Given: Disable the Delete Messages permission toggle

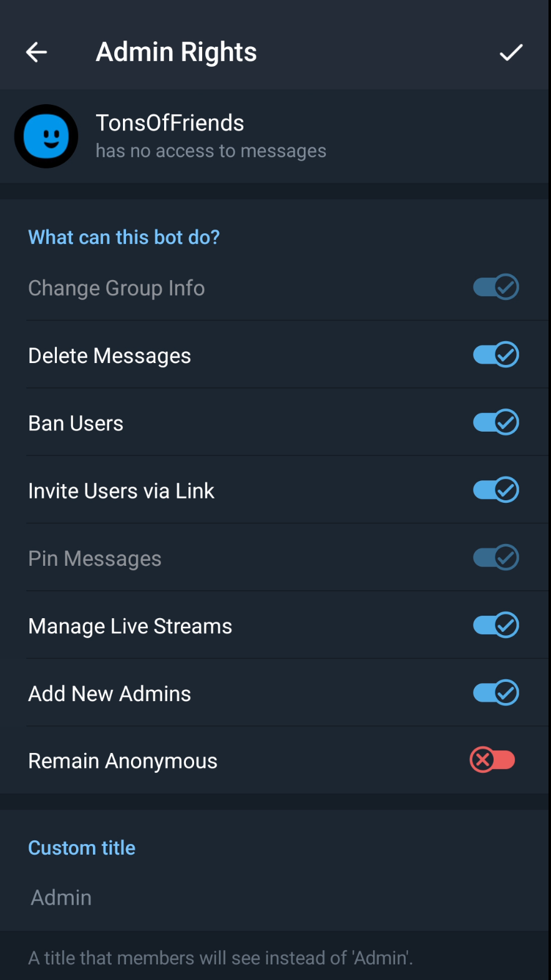Looking at the screenshot, I should point(495,355).
